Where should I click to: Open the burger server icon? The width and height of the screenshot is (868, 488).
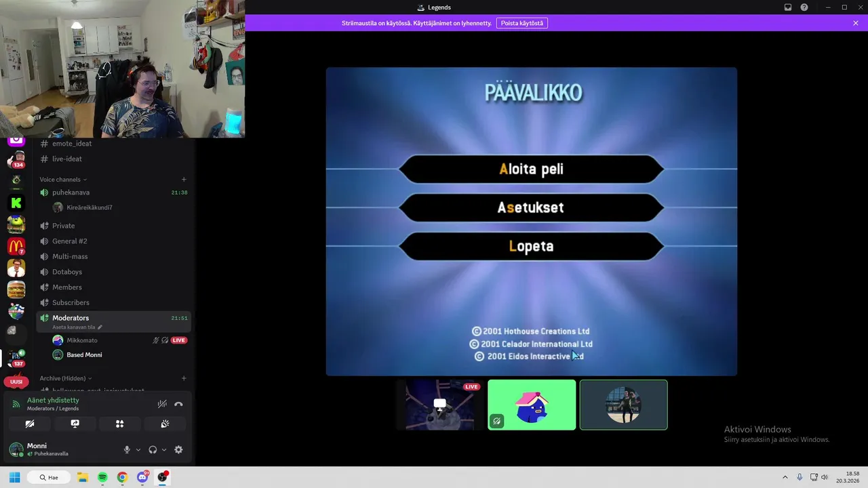point(16,289)
